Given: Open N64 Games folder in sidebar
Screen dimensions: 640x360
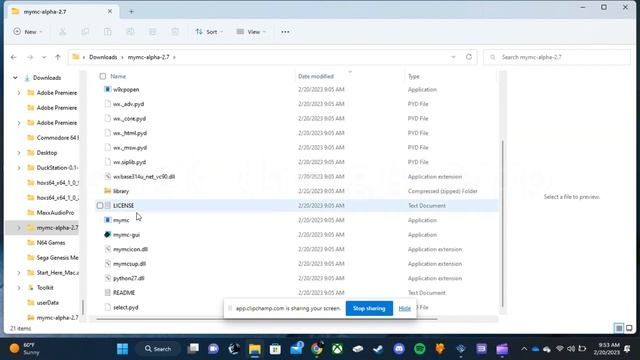Looking at the screenshot, I should 51,243.
